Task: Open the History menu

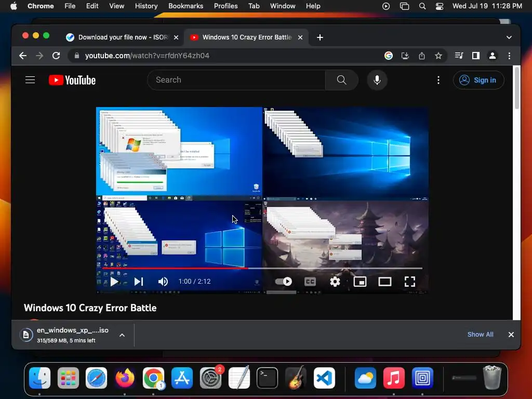Action: coord(146,6)
